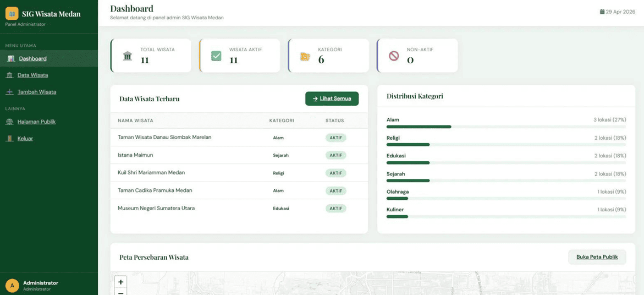The image size is (644, 295).
Task: Click the Distribusi Kategori heading
Action: pyautogui.click(x=415, y=96)
